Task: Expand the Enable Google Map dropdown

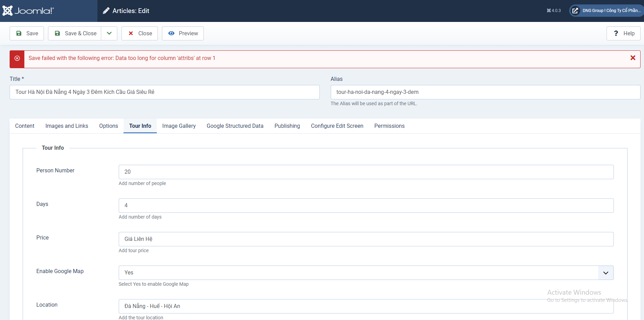Action: click(606, 273)
